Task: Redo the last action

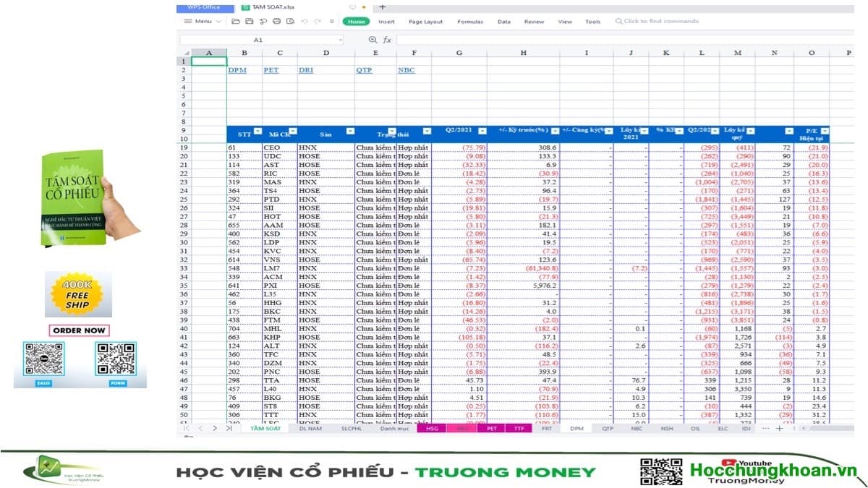Action: click(318, 22)
